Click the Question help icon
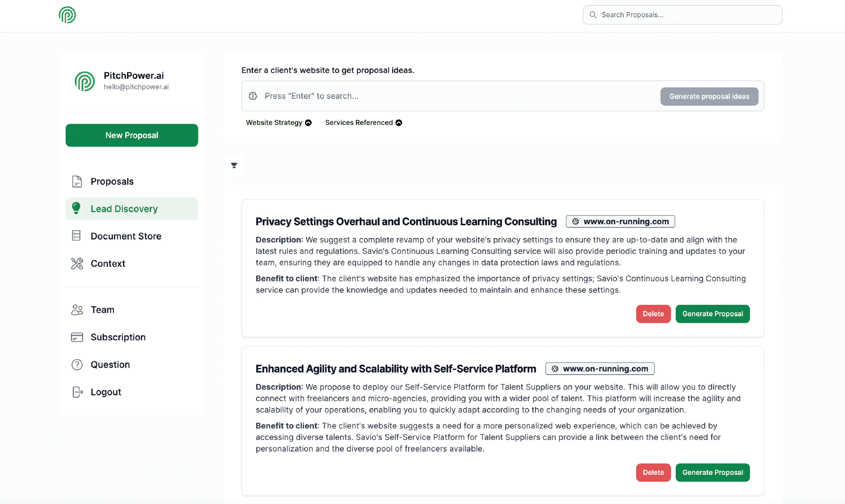 pyautogui.click(x=77, y=364)
